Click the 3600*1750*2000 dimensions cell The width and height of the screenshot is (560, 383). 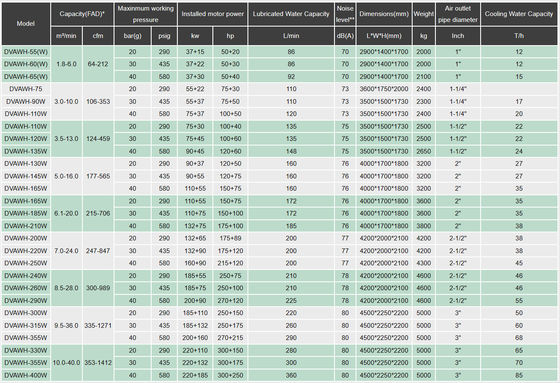(384, 89)
